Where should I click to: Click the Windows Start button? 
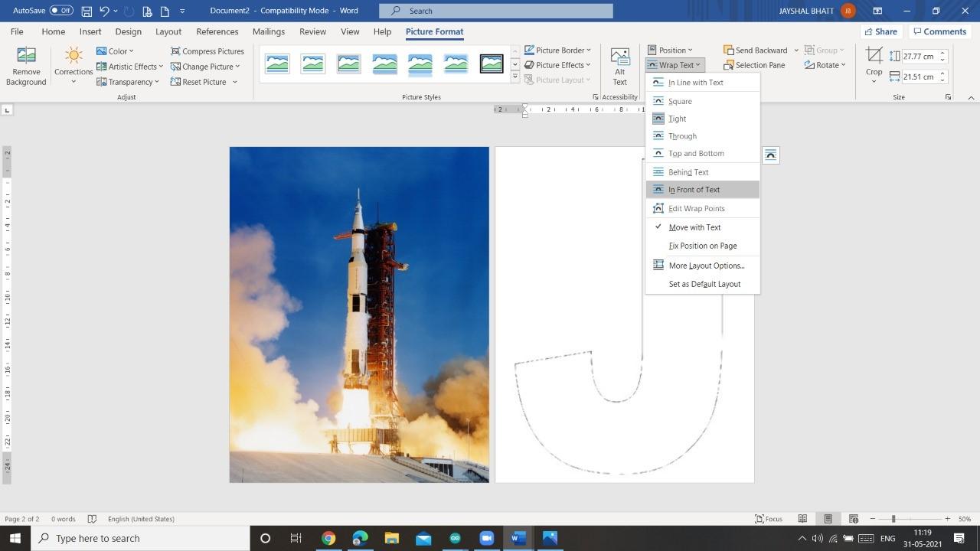15,538
